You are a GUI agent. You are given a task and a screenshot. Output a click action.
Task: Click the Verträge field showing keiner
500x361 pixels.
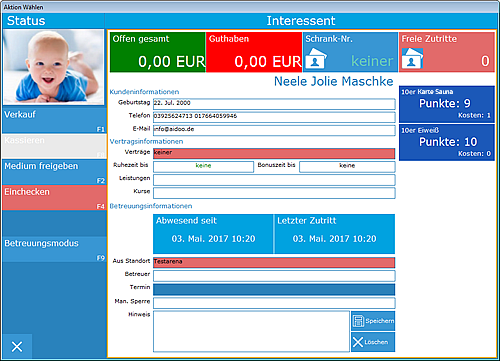pyautogui.click(x=274, y=153)
